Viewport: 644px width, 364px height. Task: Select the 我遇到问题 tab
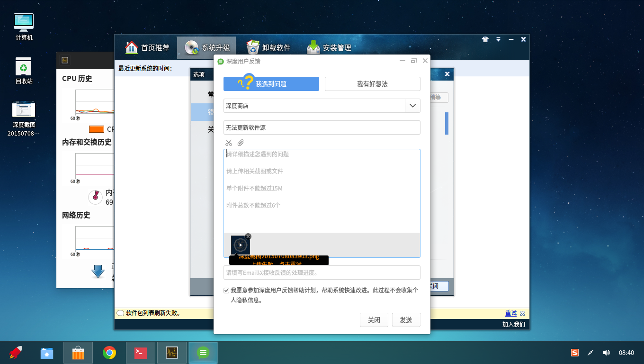coord(271,84)
